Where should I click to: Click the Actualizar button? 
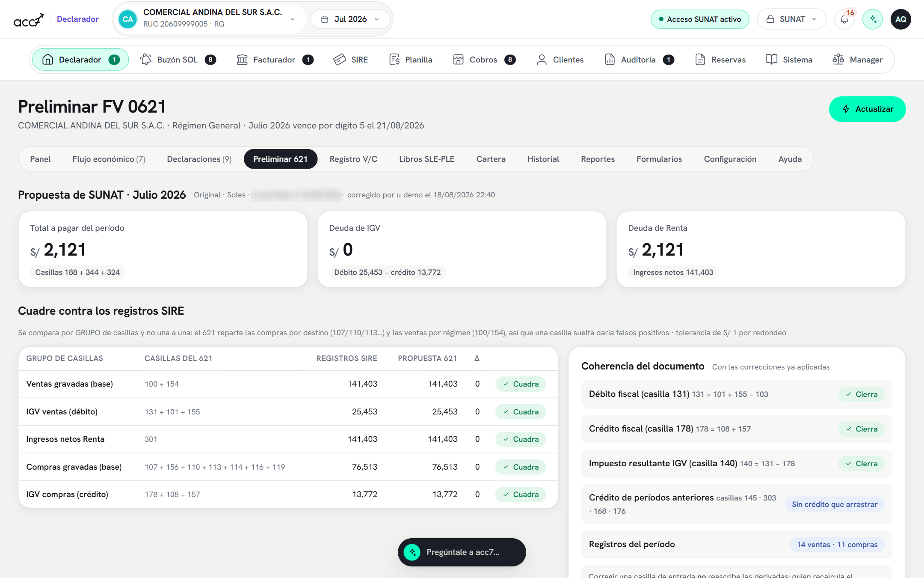[867, 109]
